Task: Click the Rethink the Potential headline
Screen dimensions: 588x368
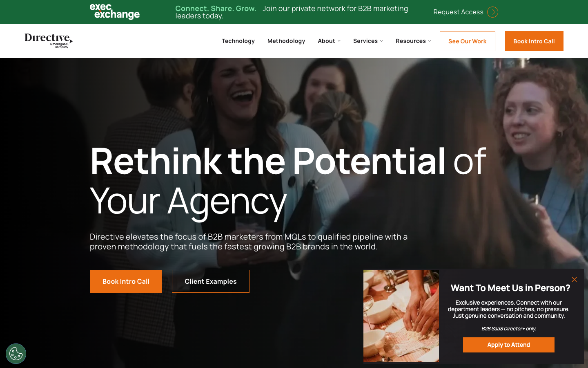Action: tap(288, 181)
